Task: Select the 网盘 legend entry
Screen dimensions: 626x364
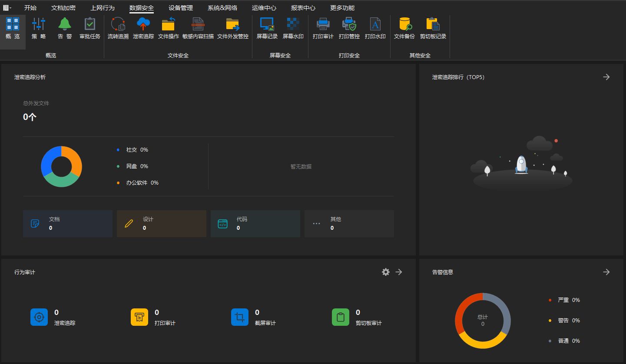Action: [x=132, y=166]
